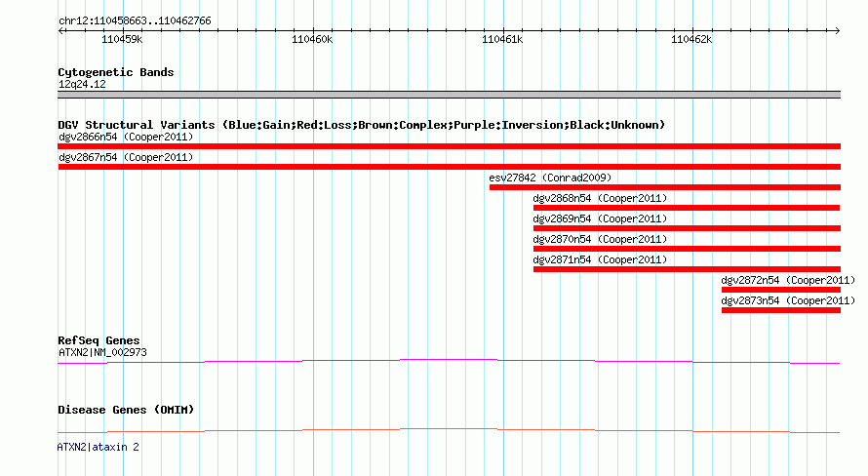Click the orange OMIM disease gene line
The height and width of the screenshot is (476, 868).
[x=449, y=430]
